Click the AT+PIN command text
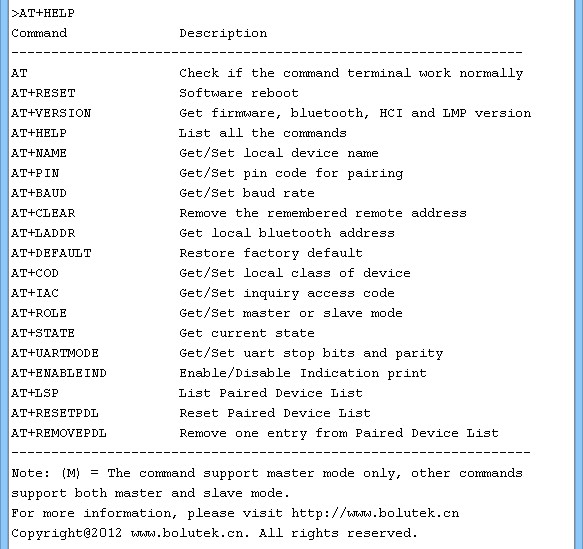The width and height of the screenshot is (583, 549). point(35,173)
